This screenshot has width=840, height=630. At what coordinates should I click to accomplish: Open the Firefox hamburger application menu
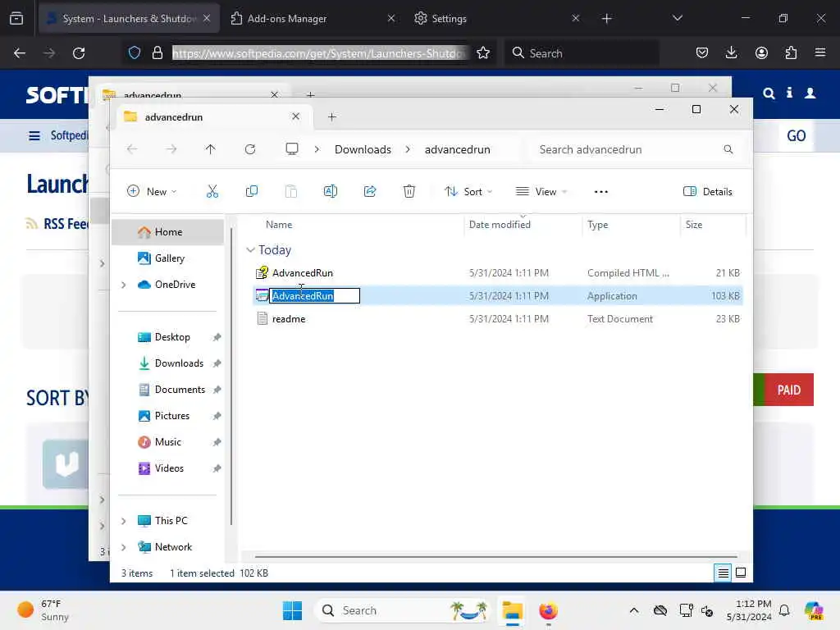[820, 52]
